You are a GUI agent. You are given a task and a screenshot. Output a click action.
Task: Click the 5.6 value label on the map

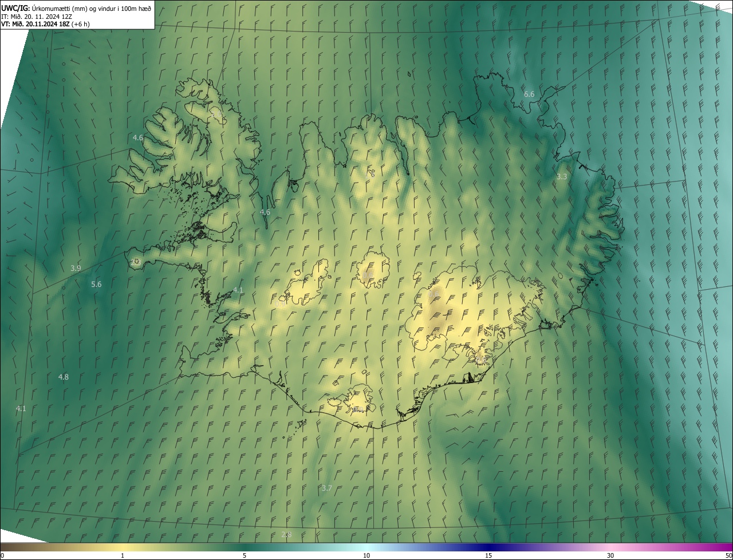click(x=96, y=284)
